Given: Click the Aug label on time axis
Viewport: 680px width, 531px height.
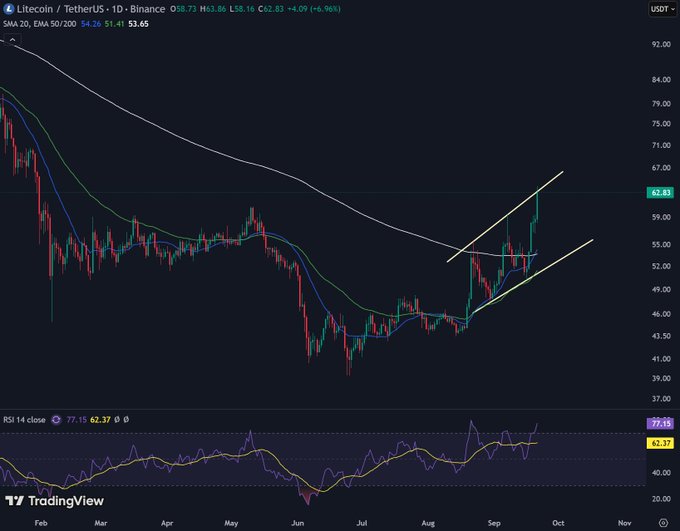Looking at the screenshot, I should 428,523.
